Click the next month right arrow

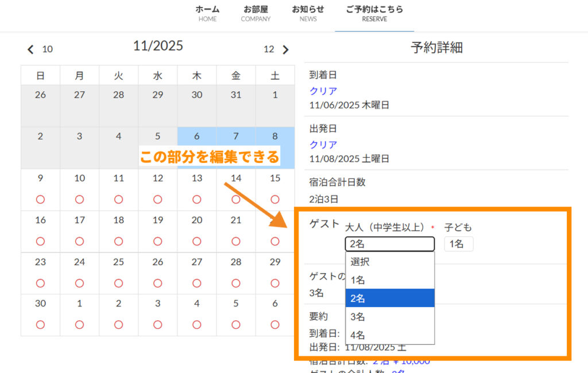tap(285, 50)
